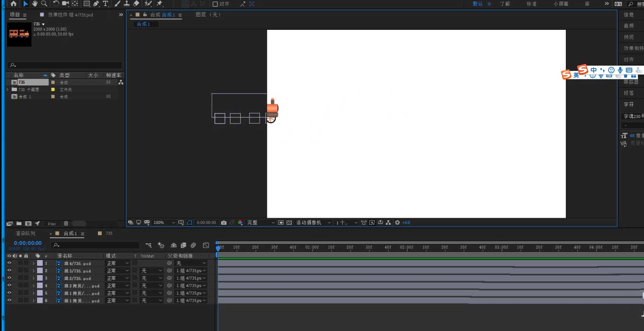Hide layer 1 组4/735.psd with eye icon

[x=9, y=263]
